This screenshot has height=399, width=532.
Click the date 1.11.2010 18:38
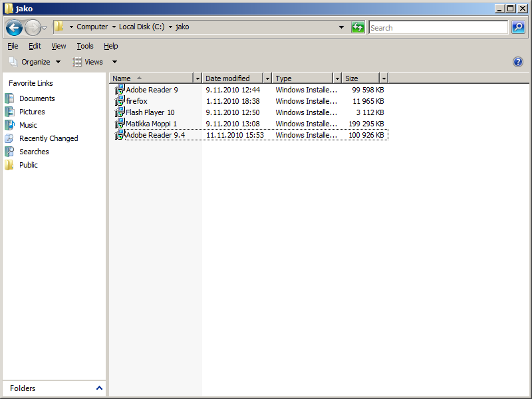tap(233, 101)
